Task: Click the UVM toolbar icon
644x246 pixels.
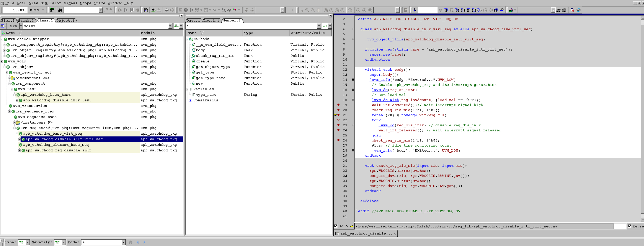Action: (579, 10)
